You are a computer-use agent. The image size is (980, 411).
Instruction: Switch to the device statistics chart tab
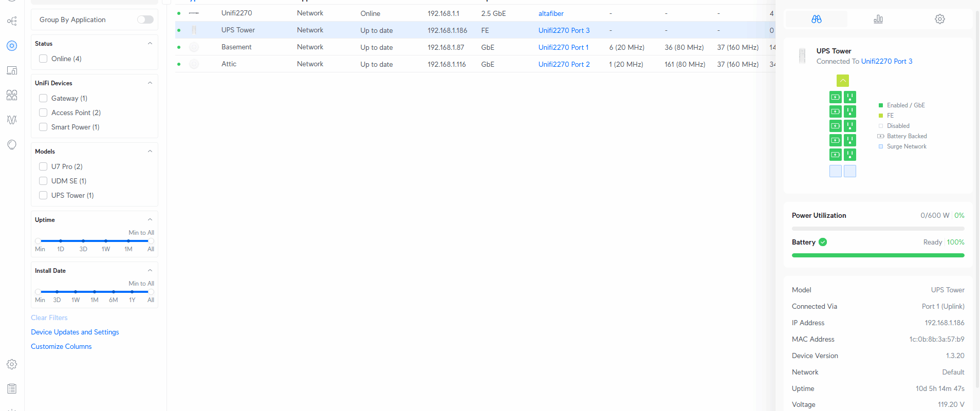(878, 19)
